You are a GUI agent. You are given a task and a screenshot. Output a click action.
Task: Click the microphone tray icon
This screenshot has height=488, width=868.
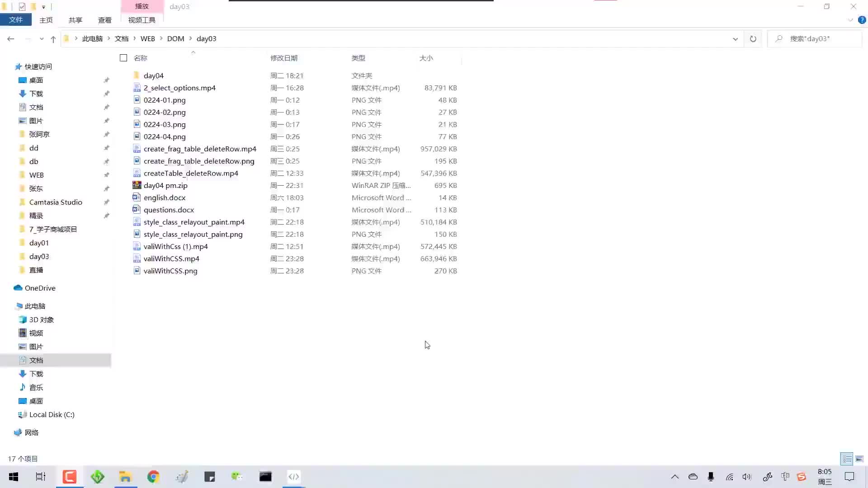711,477
